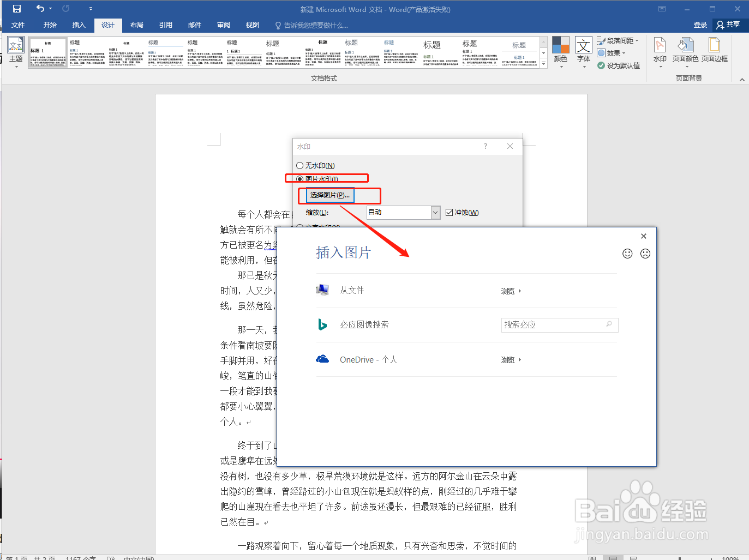Select the 无水印 radio button

[299, 165]
